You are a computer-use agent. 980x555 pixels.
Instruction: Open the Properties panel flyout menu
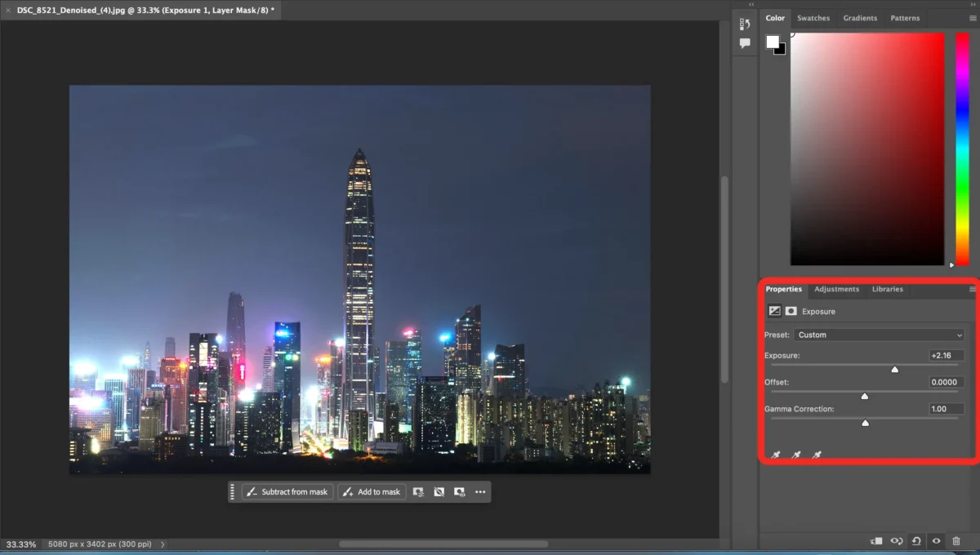[x=972, y=289]
